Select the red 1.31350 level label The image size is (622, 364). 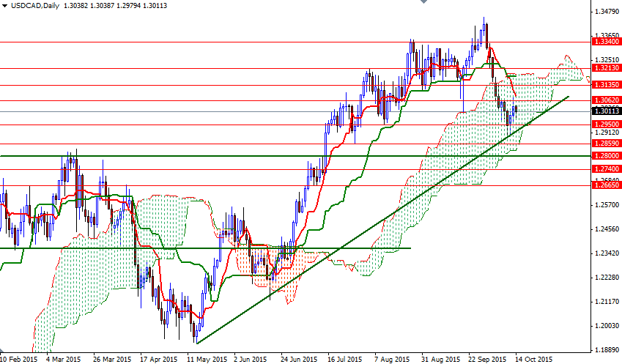click(x=606, y=85)
